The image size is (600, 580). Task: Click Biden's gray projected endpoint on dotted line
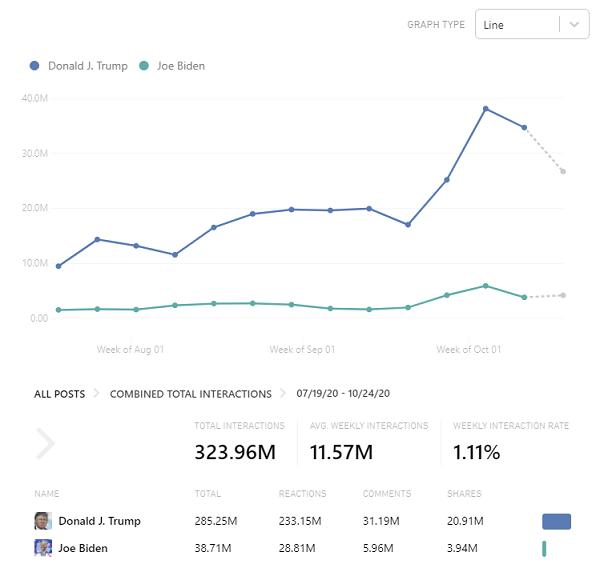tap(563, 295)
